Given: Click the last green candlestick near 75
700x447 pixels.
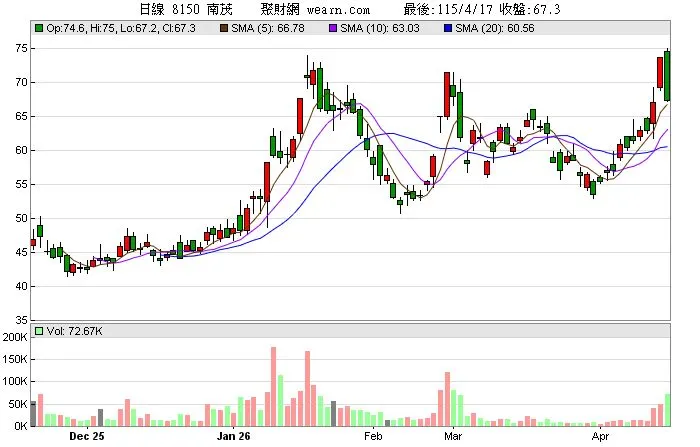Looking at the screenshot, I should (667, 75).
